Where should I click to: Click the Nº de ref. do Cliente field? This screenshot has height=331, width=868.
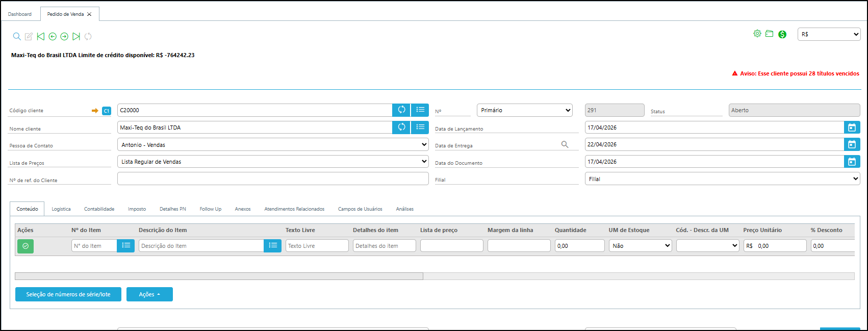click(273, 179)
